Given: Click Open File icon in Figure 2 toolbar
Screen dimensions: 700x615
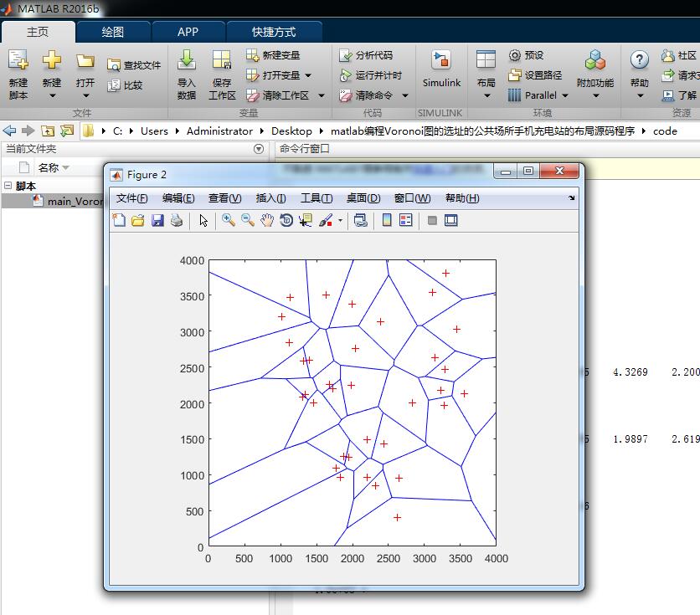Looking at the screenshot, I should click(x=138, y=220).
